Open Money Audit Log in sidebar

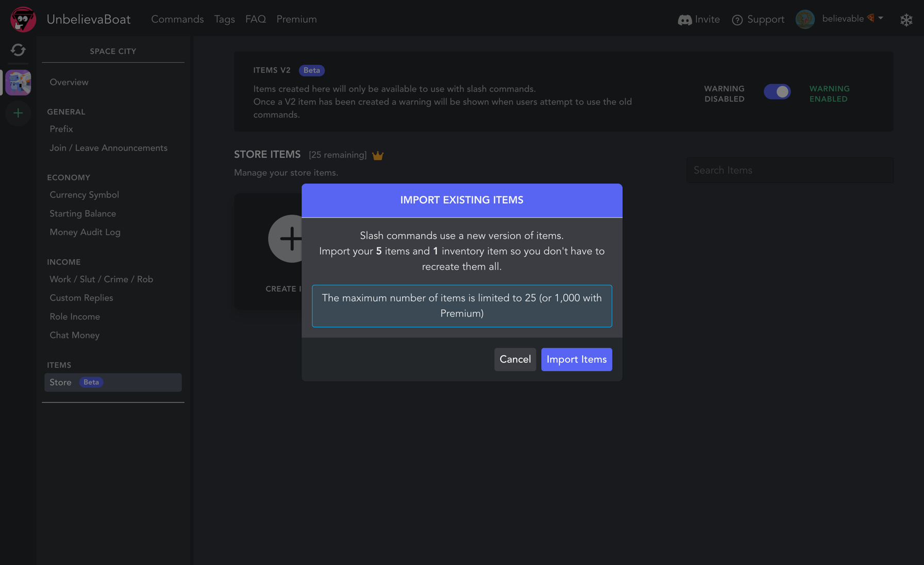tap(85, 232)
